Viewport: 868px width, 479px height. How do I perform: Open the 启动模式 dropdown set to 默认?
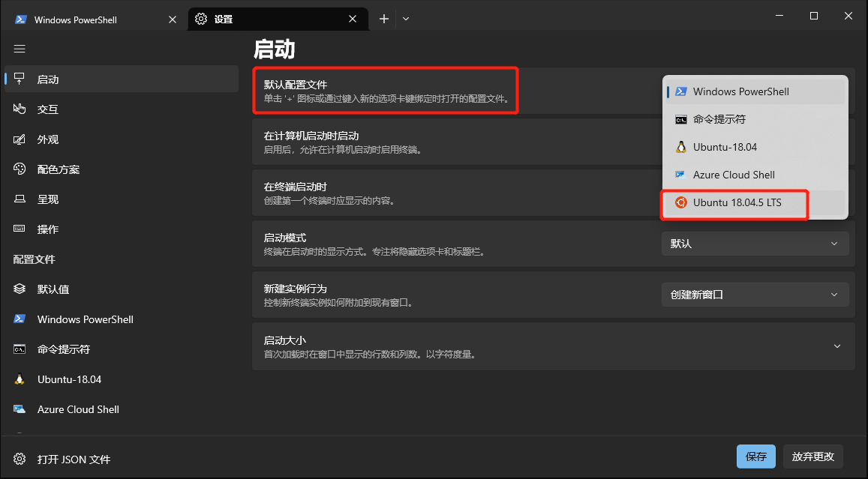755,244
